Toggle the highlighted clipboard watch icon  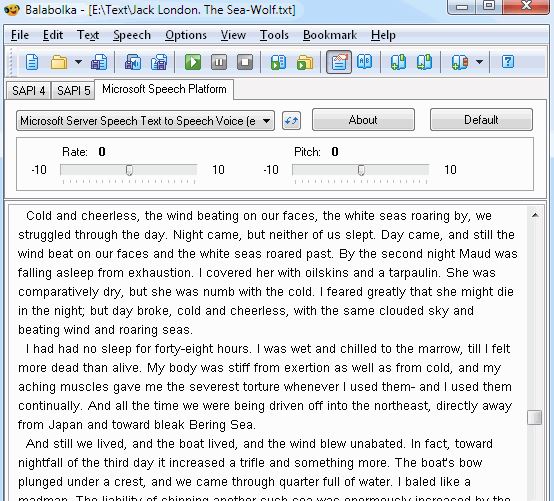338,62
